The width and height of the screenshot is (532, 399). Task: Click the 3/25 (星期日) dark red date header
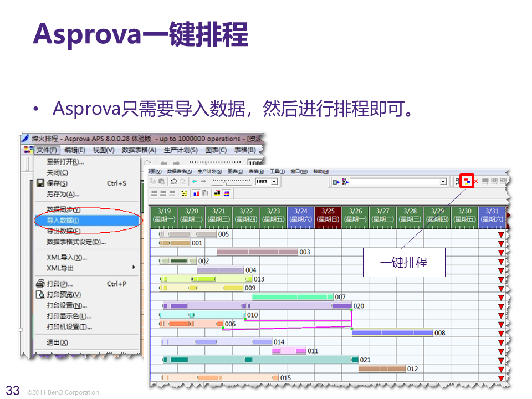328,216
